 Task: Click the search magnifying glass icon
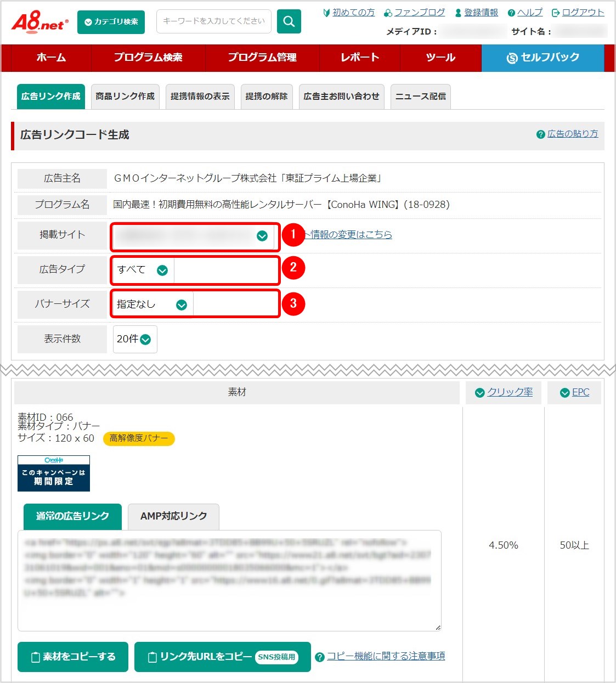point(289,21)
